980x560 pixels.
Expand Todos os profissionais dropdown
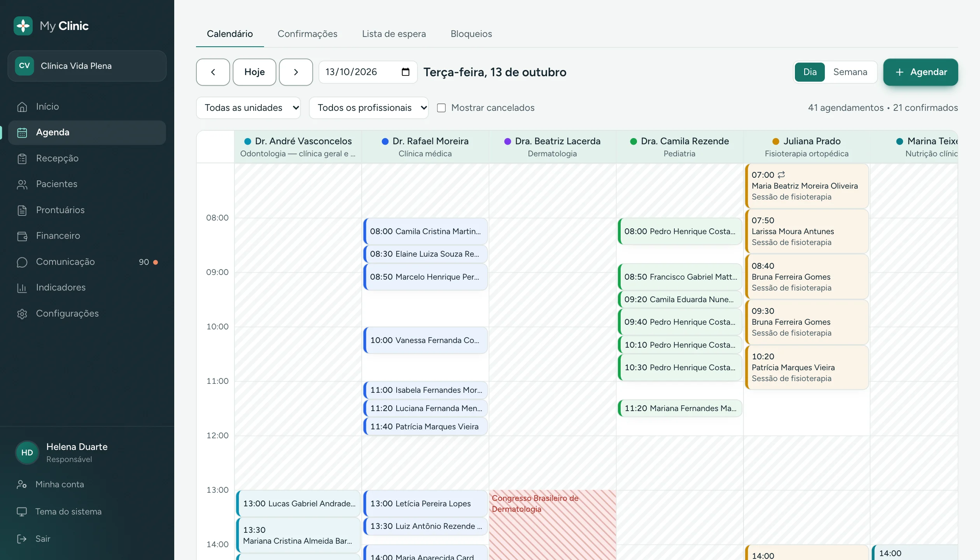[369, 108]
